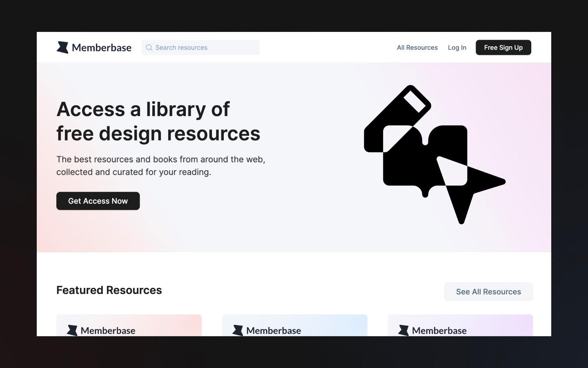588x368 pixels.
Task: Click the Memberbase mark on the middle featured card
Action: point(238,330)
